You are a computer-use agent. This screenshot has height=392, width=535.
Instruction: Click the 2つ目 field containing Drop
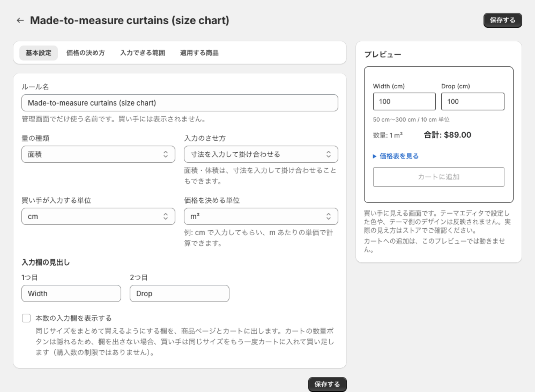[180, 293]
